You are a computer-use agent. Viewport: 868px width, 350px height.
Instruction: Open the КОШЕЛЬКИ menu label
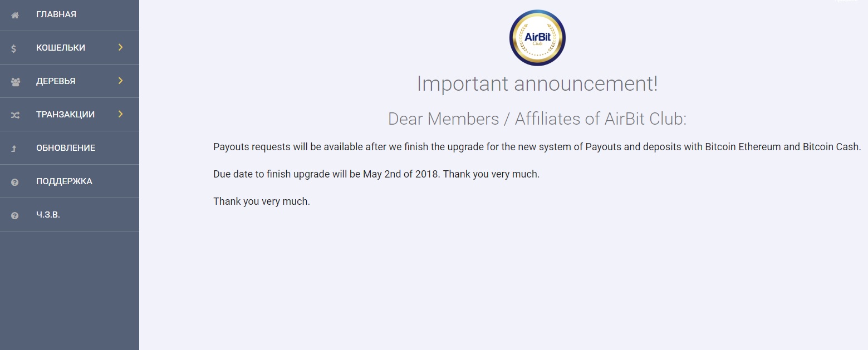pos(61,48)
